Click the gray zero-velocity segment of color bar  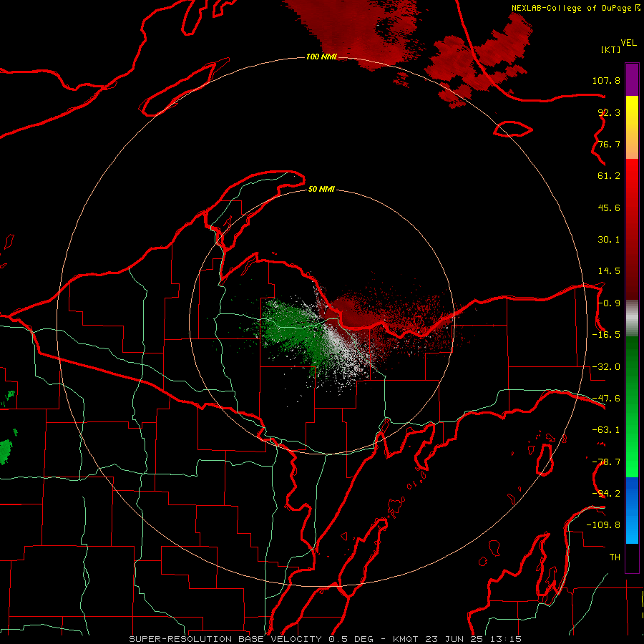(x=632, y=318)
